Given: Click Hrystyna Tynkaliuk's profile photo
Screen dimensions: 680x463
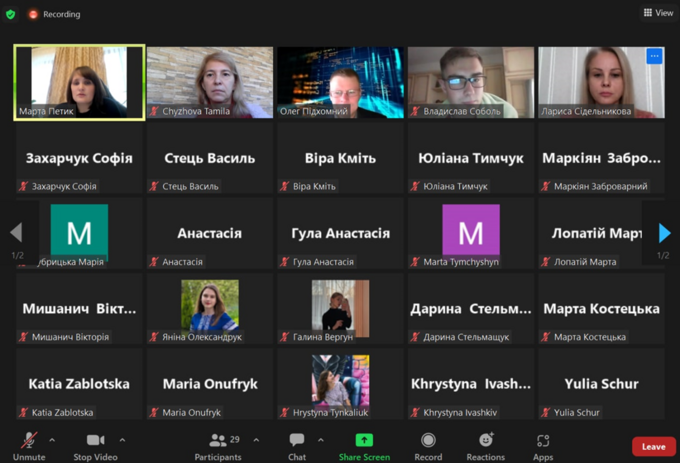Looking at the screenshot, I should click(x=340, y=381).
